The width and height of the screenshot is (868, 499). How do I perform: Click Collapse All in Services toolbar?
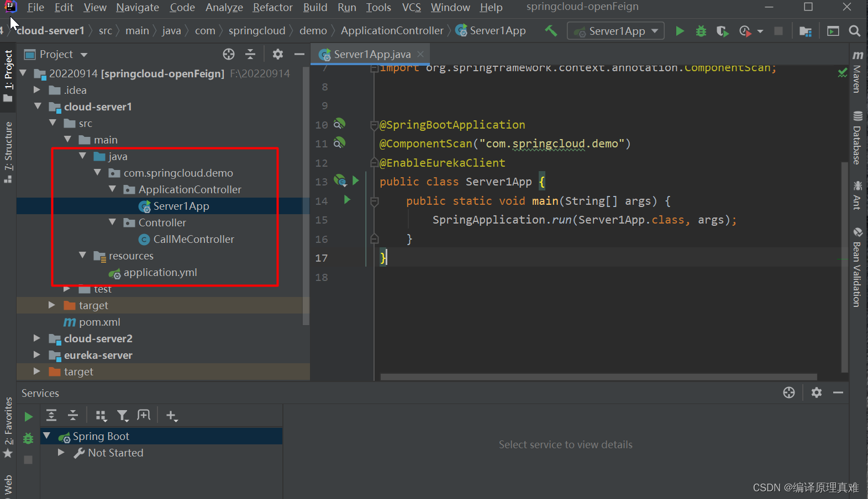click(73, 415)
